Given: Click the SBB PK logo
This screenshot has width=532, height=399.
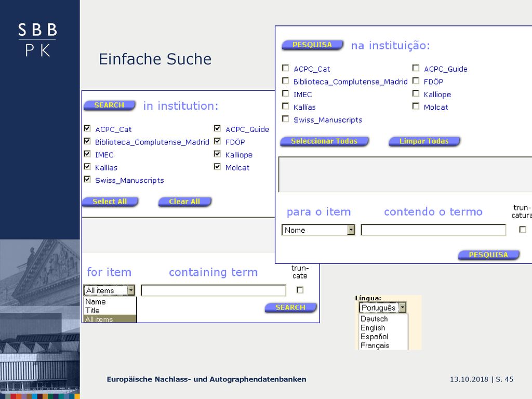Looking at the screenshot, I should 37,39.
